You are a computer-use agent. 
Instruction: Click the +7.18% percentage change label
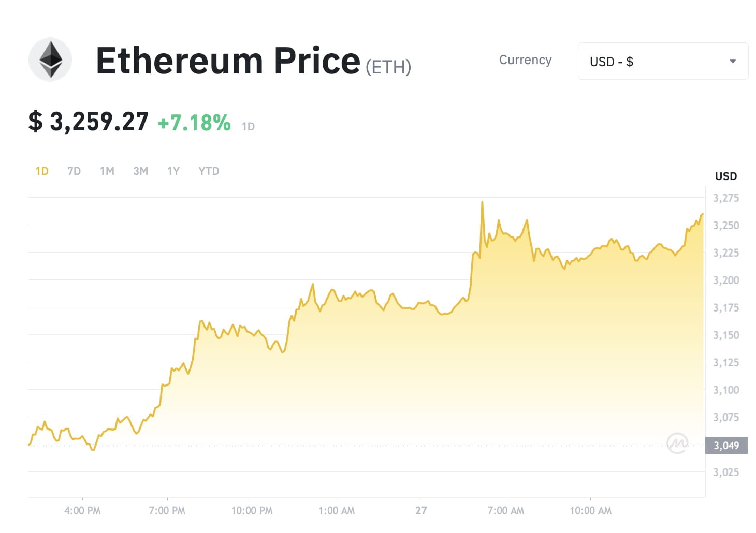click(x=194, y=123)
